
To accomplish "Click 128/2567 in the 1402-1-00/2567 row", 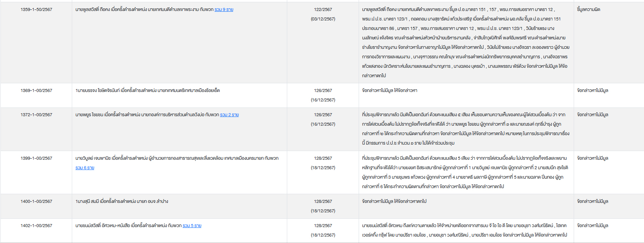I will [x=323, y=226].
